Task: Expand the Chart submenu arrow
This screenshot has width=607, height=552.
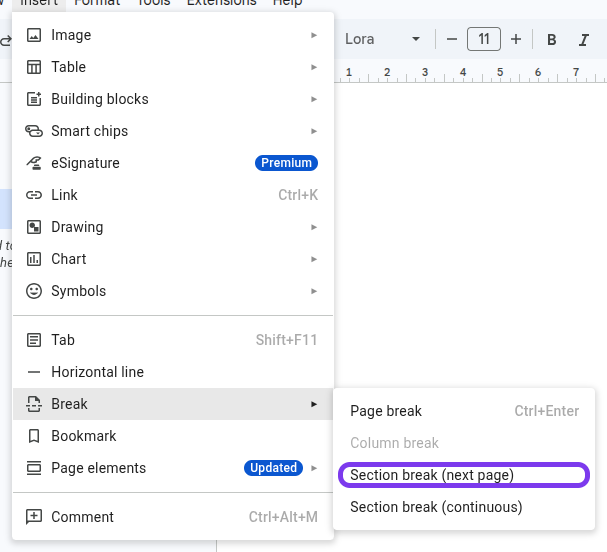Action: tap(314, 259)
